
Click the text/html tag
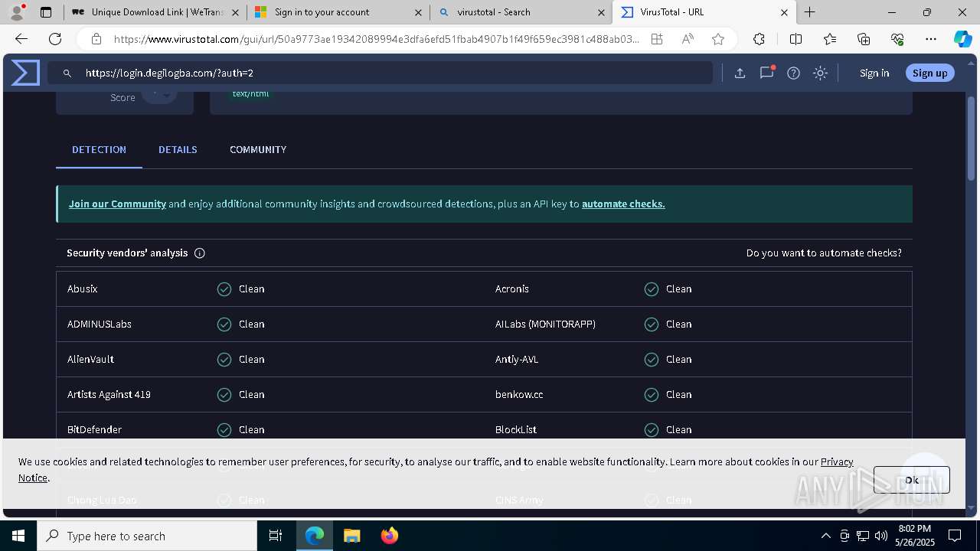pyautogui.click(x=250, y=94)
